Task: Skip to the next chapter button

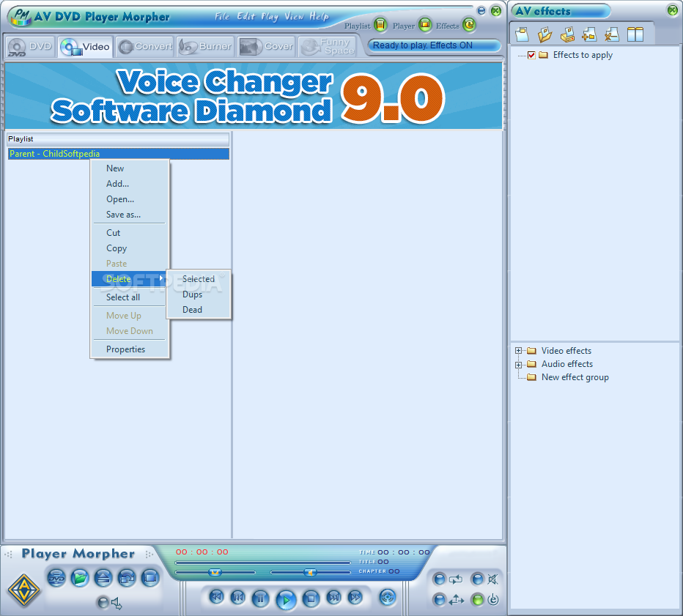Action: (333, 597)
